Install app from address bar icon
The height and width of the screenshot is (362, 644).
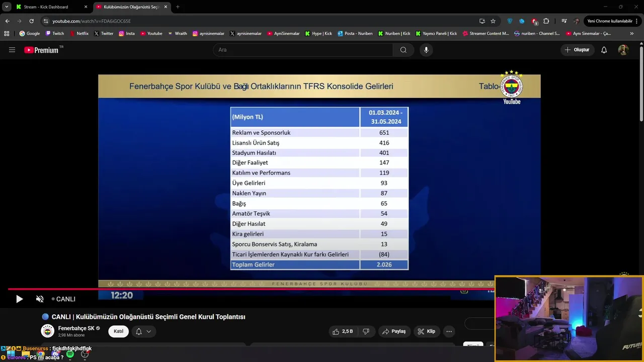point(482,21)
